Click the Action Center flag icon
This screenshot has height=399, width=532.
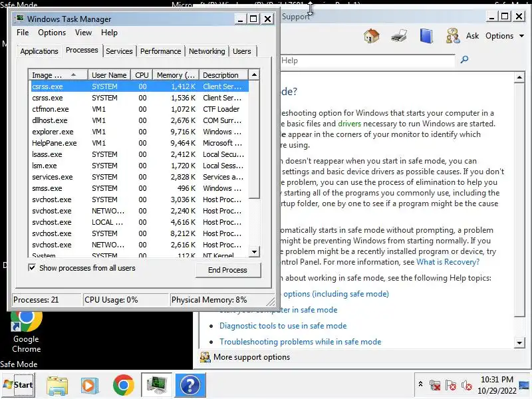click(x=451, y=385)
